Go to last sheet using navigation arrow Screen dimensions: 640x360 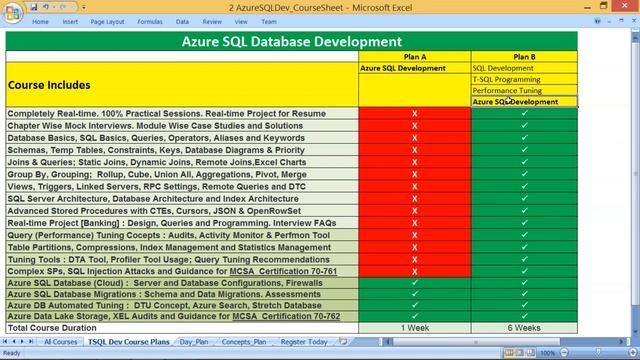[31, 342]
